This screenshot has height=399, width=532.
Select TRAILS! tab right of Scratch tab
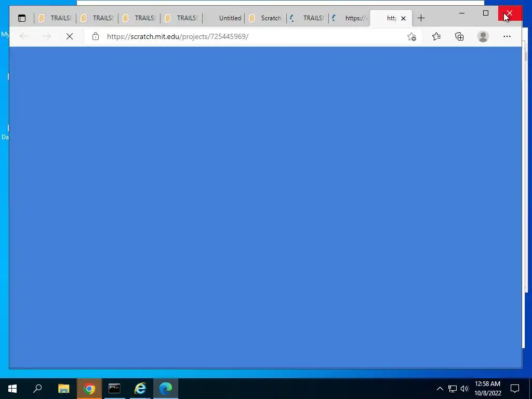(308, 18)
